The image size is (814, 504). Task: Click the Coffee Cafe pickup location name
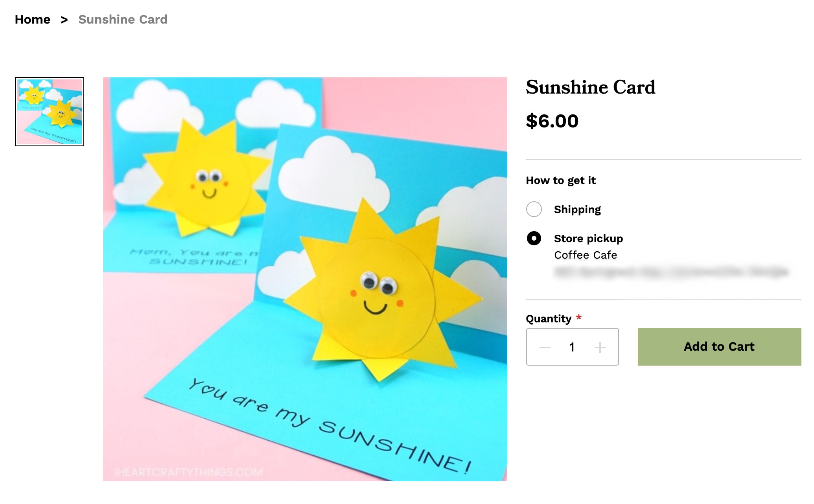point(585,255)
